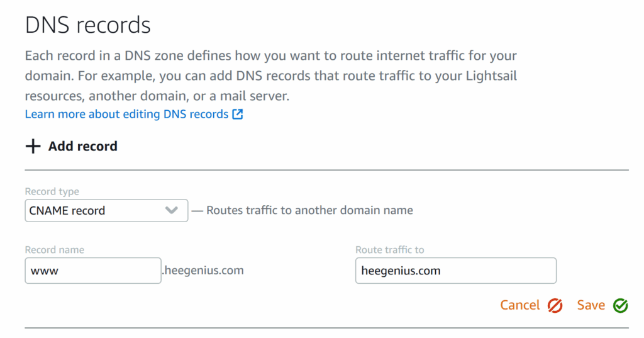644x338 pixels.
Task: Click the DNS records heading
Action: (88, 25)
